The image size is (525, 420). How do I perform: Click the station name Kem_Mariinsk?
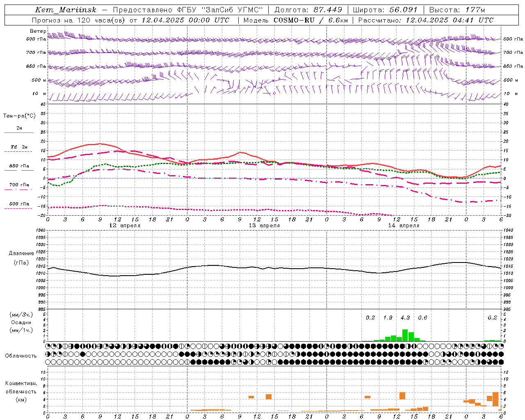click(66, 10)
